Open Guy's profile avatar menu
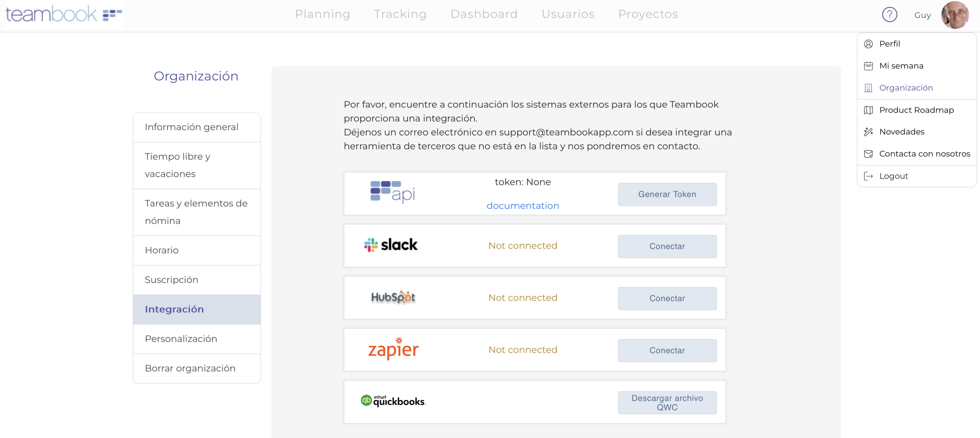The width and height of the screenshot is (980, 438). point(955,15)
